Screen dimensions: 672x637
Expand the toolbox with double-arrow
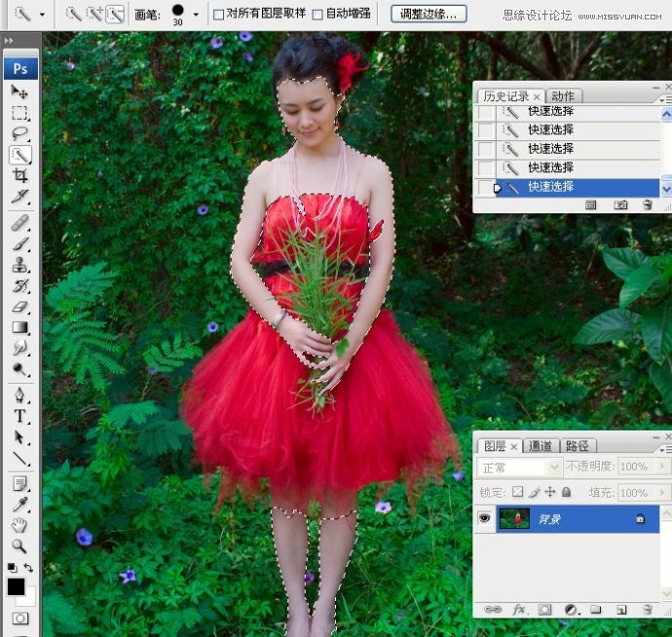pyautogui.click(x=9, y=41)
